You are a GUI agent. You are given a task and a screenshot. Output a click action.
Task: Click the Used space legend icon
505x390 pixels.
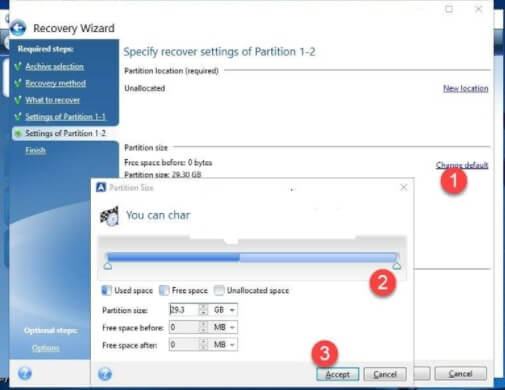click(x=106, y=290)
